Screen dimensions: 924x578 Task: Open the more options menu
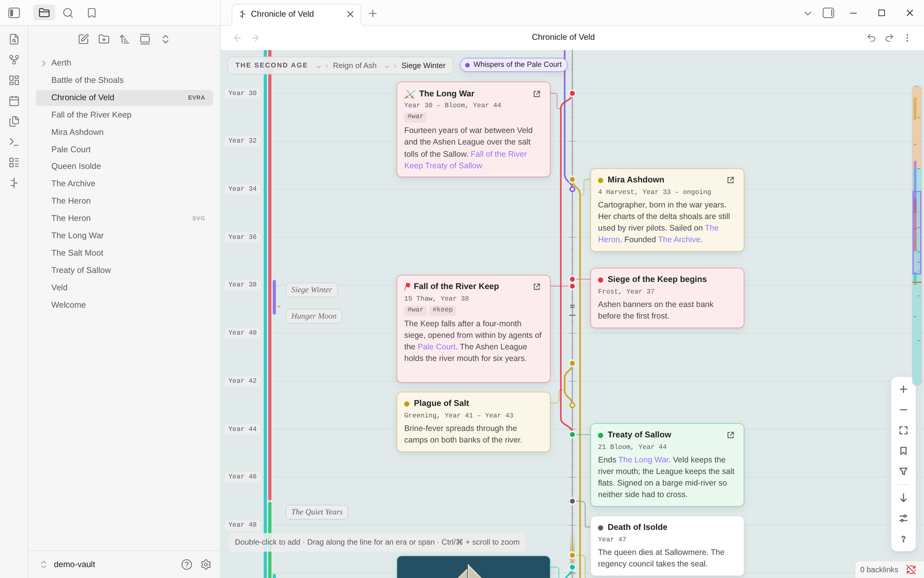(907, 38)
